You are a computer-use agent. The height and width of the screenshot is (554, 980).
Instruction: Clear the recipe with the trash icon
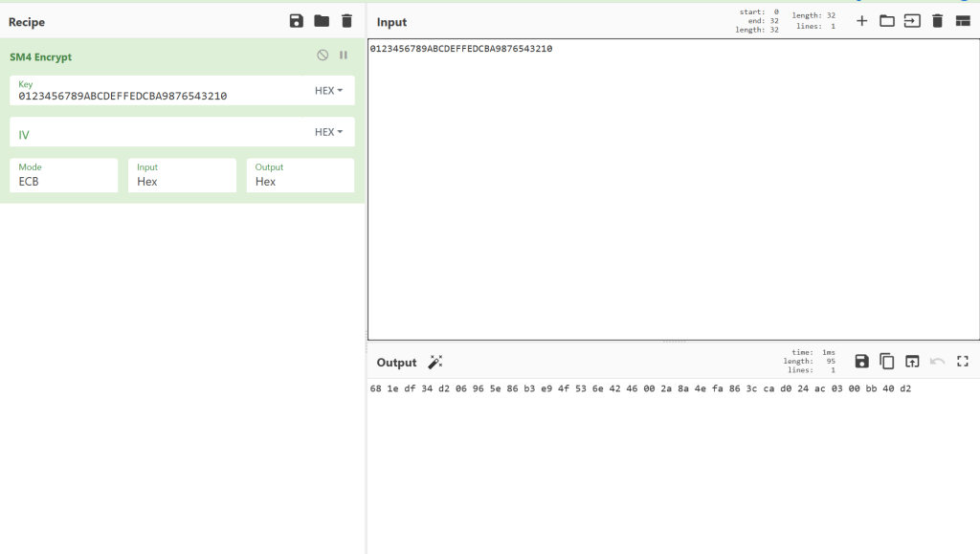tap(346, 21)
